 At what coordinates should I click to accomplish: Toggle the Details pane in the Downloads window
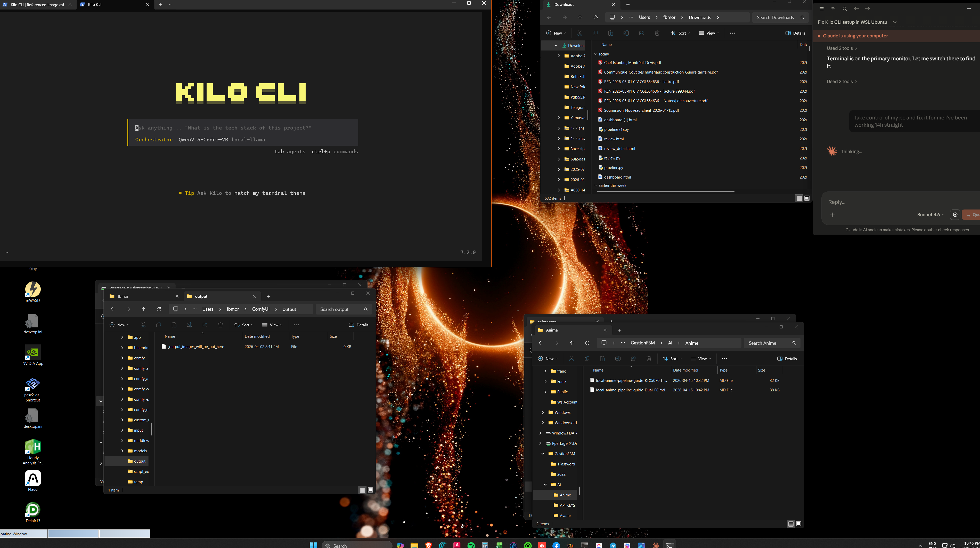point(795,33)
